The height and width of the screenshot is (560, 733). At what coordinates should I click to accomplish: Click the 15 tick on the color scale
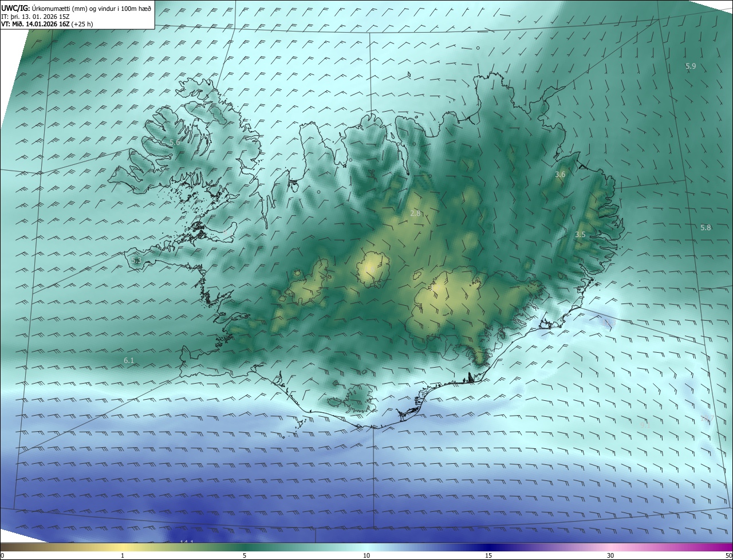click(488, 555)
